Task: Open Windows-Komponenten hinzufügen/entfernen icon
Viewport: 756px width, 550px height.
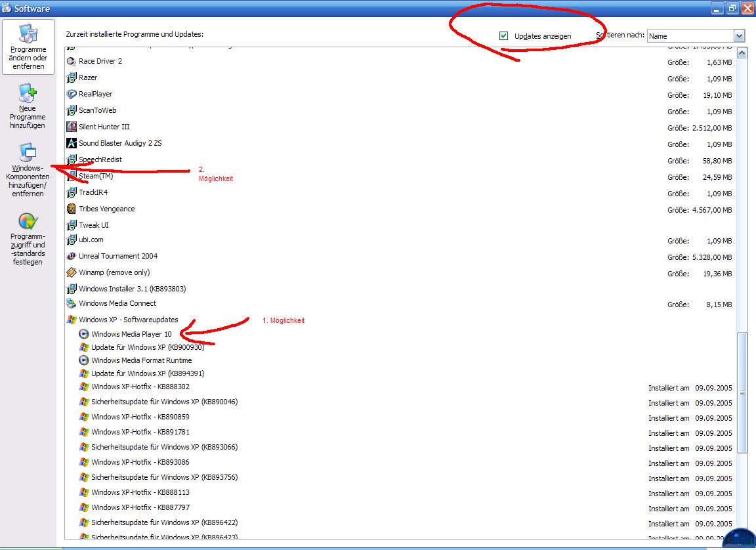Action: [x=28, y=152]
